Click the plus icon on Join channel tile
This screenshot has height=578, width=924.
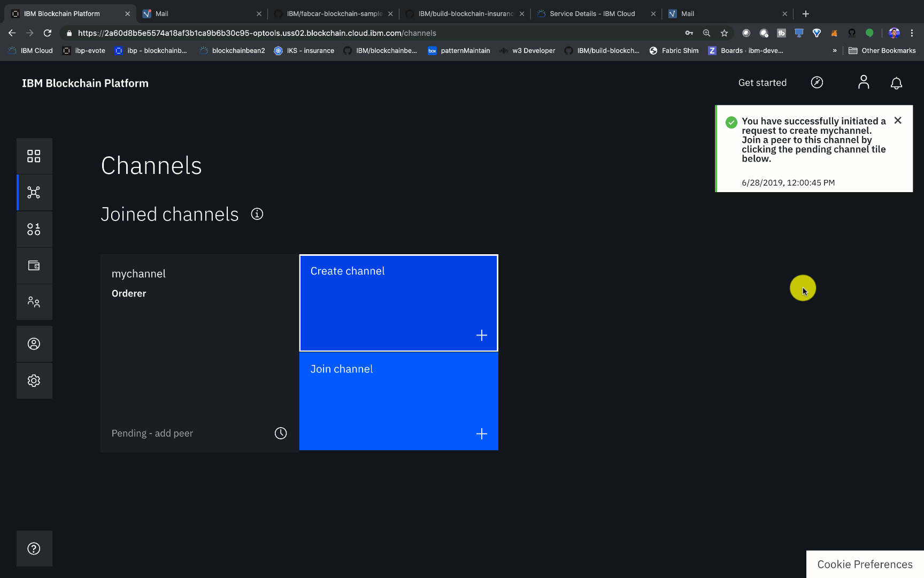tap(482, 433)
